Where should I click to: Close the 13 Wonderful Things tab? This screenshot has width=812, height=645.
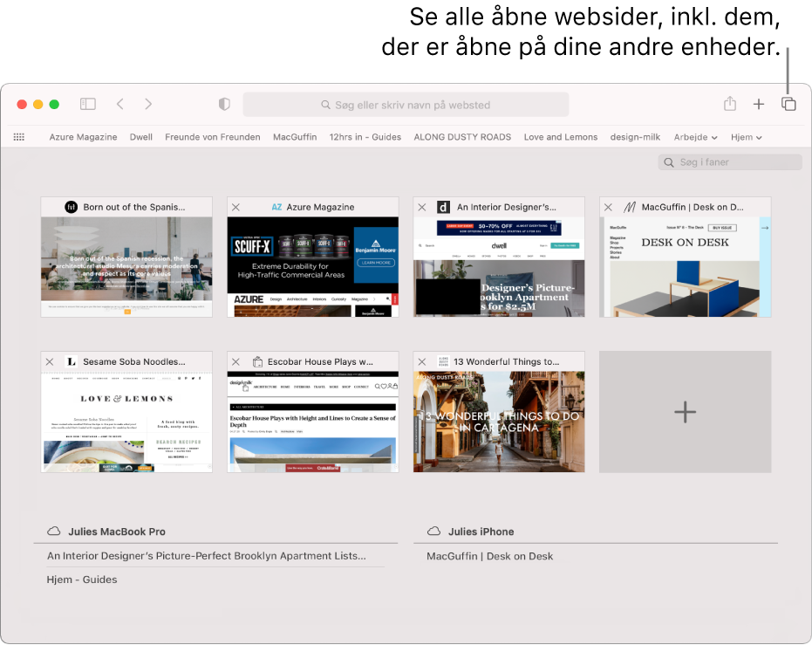(422, 361)
